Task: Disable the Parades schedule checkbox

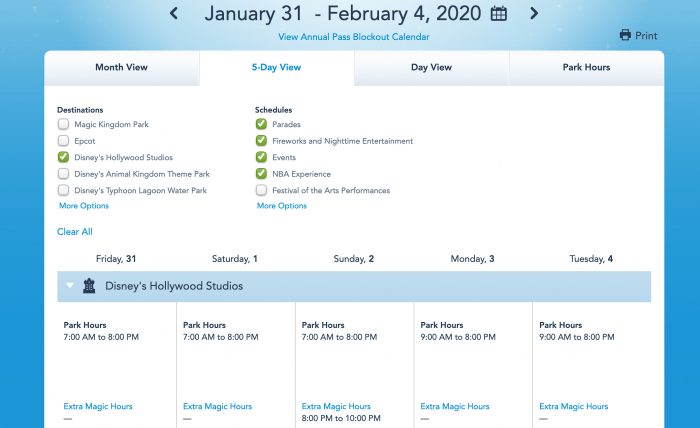Action: pos(261,124)
